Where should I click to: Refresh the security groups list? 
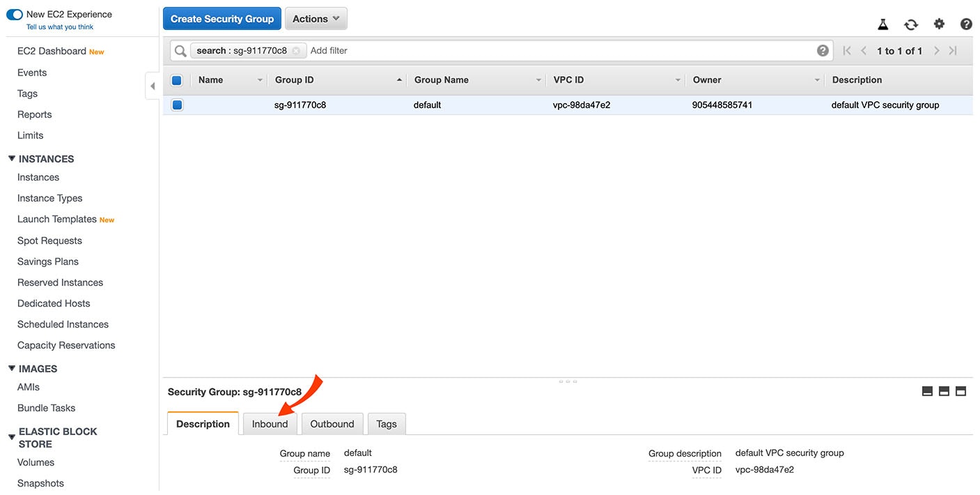911,23
